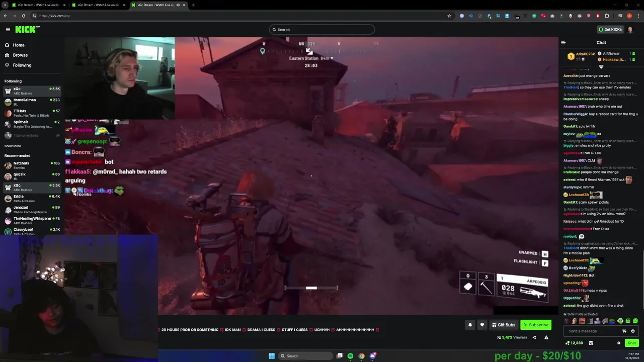Open qoqsik recommended channel
This screenshot has height=362, width=644.
point(32,176)
